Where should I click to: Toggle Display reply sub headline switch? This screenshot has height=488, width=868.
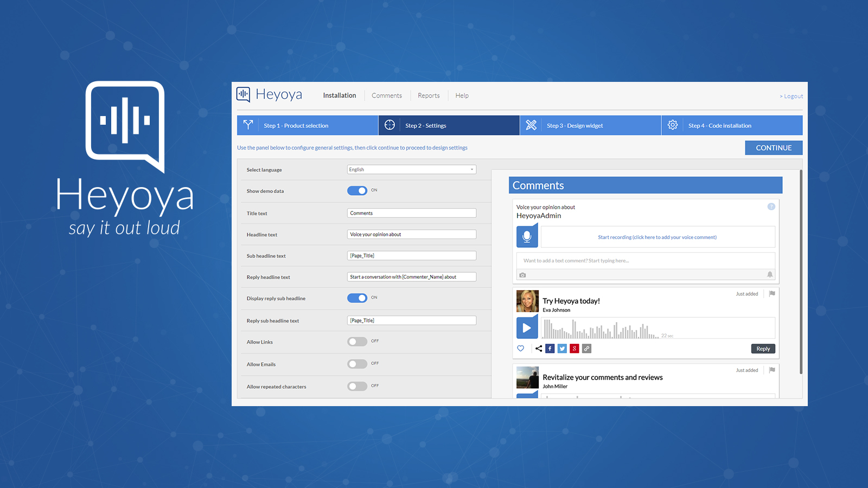(357, 298)
